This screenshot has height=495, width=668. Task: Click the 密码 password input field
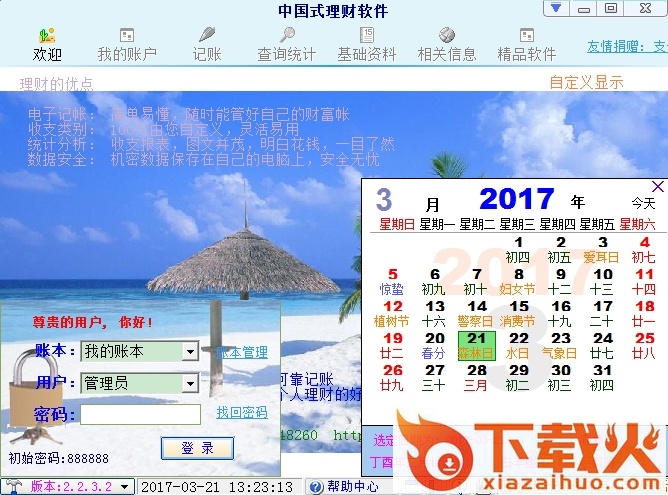[x=140, y=414]
